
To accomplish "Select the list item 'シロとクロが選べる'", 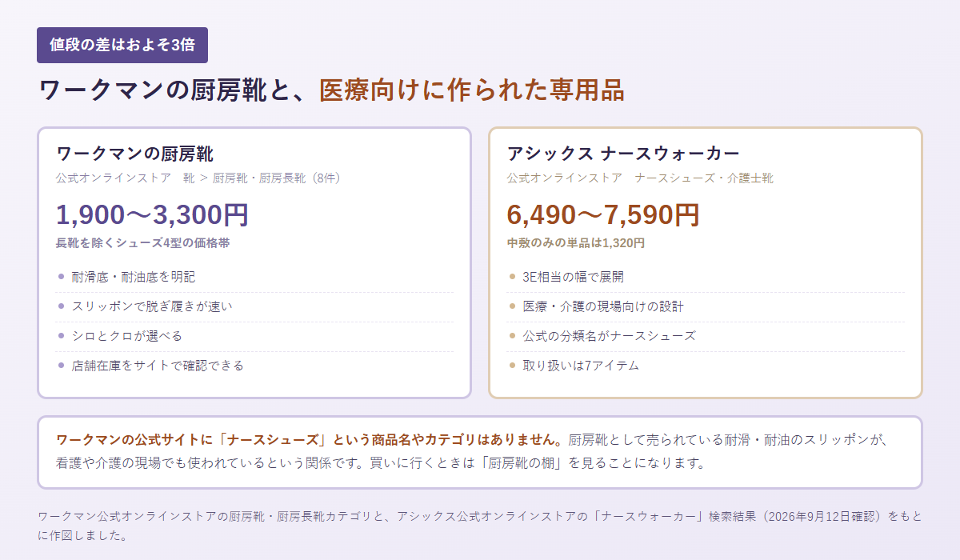I will pos(255,336).
